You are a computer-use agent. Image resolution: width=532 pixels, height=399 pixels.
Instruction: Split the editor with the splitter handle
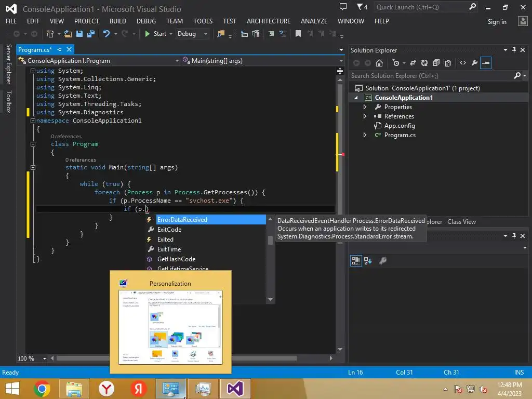[340, 71]
